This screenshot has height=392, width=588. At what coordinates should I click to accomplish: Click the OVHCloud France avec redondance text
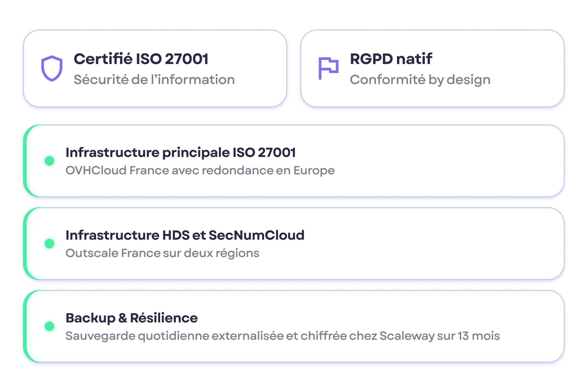200,170
